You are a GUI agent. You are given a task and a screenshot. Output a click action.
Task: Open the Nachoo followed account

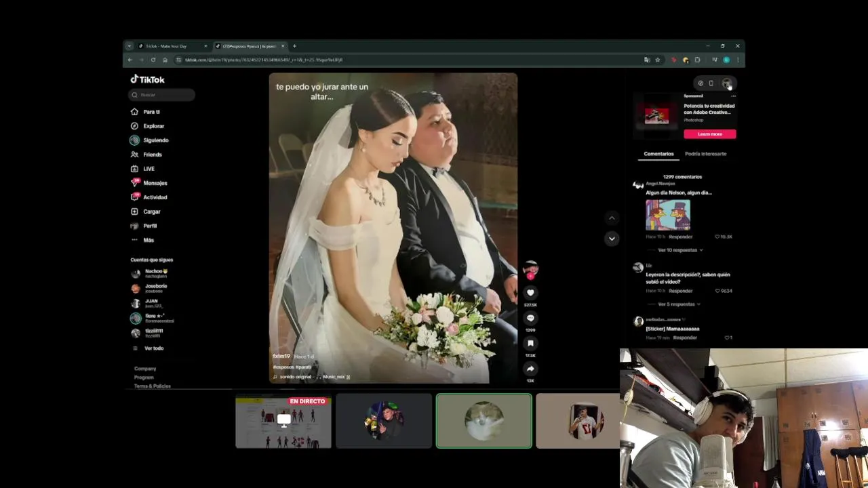[x=151, y=272]
